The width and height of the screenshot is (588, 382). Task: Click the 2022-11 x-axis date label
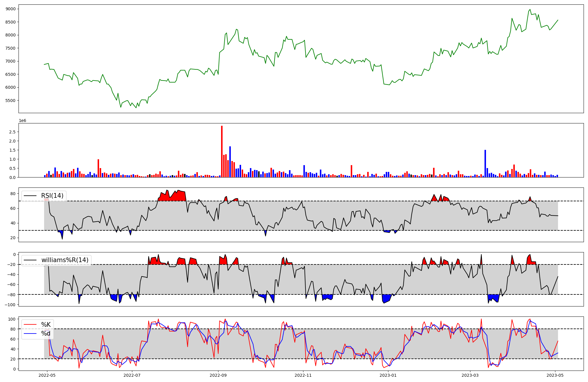coord(303,375)
